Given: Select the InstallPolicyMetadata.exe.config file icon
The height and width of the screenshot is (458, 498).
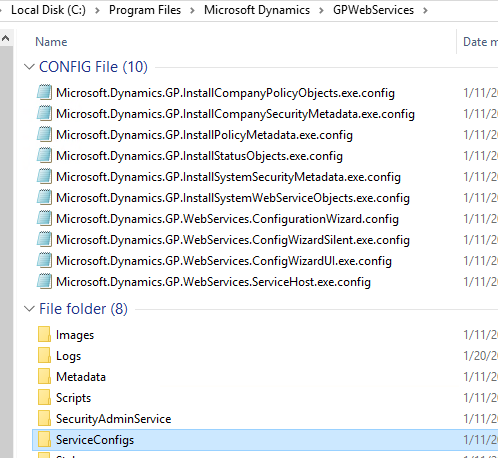Looking at the screenshot, I should coord(44,134).
